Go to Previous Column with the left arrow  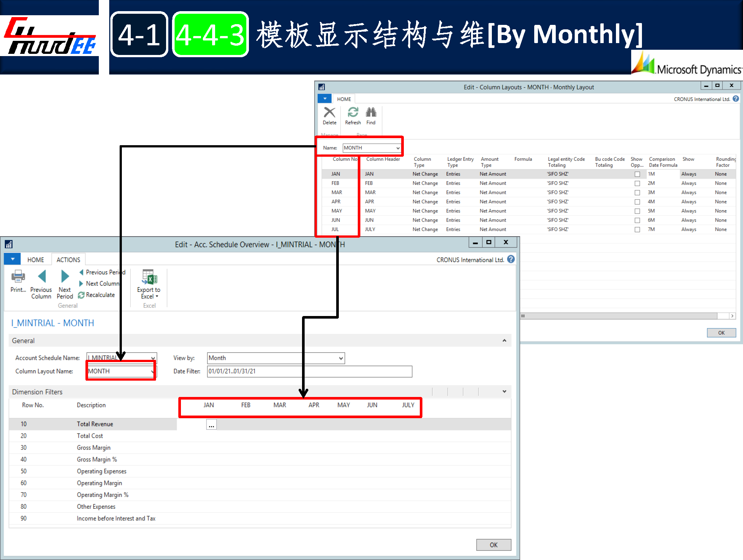(x=42, y=277)
